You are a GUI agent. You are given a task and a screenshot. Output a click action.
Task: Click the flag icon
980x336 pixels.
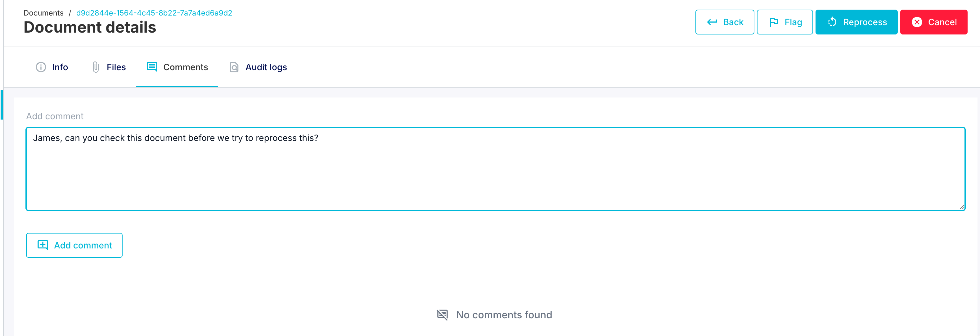coord(773,22)
